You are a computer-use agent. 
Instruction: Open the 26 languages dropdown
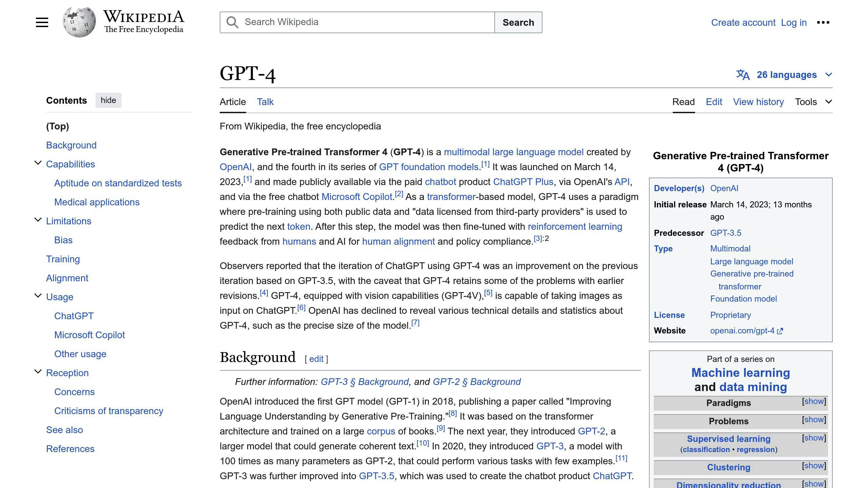pos(784,75)
